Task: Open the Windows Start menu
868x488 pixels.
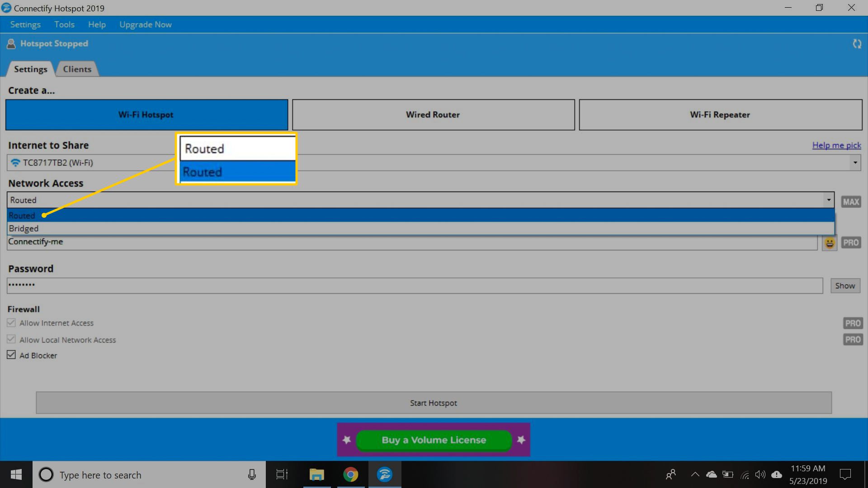Action: pyautogui.click(x=16, y=474)
